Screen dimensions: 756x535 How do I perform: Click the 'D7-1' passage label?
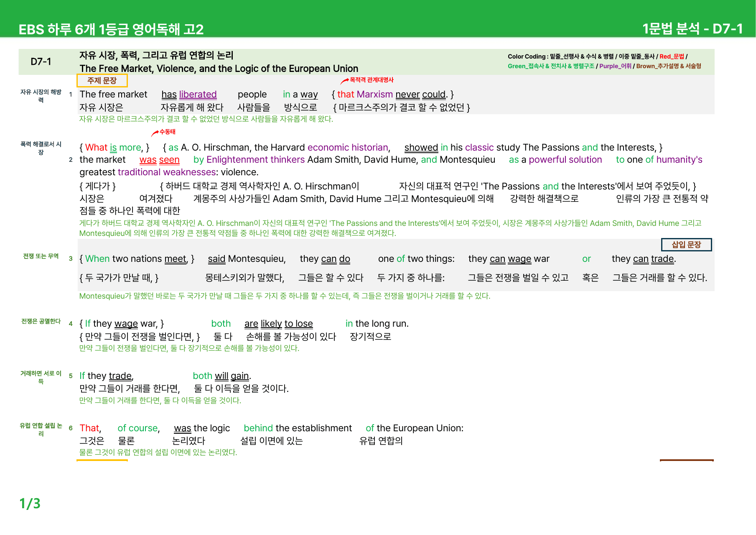tap(41, 61)
